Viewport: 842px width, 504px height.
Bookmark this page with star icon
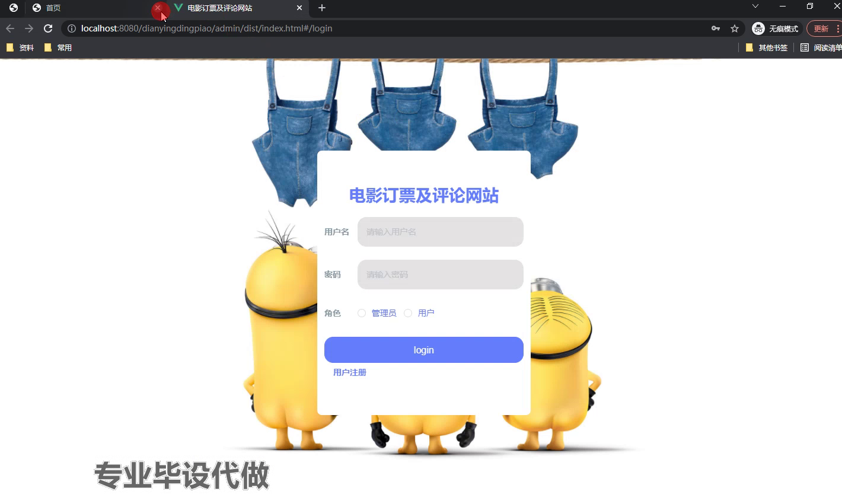click(735, 28)
